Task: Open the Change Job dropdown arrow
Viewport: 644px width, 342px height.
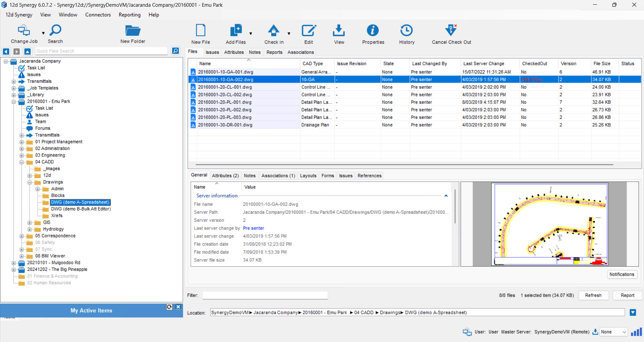Action: pos(43,33)
